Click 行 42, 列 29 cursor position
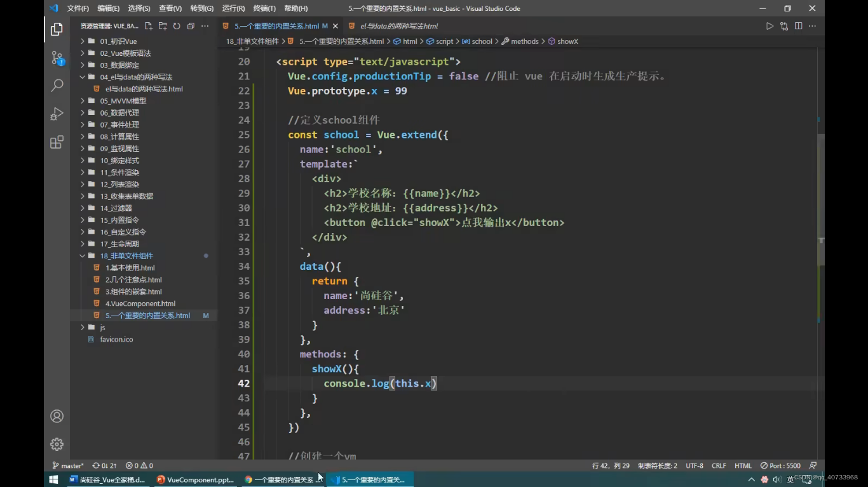 611,465
